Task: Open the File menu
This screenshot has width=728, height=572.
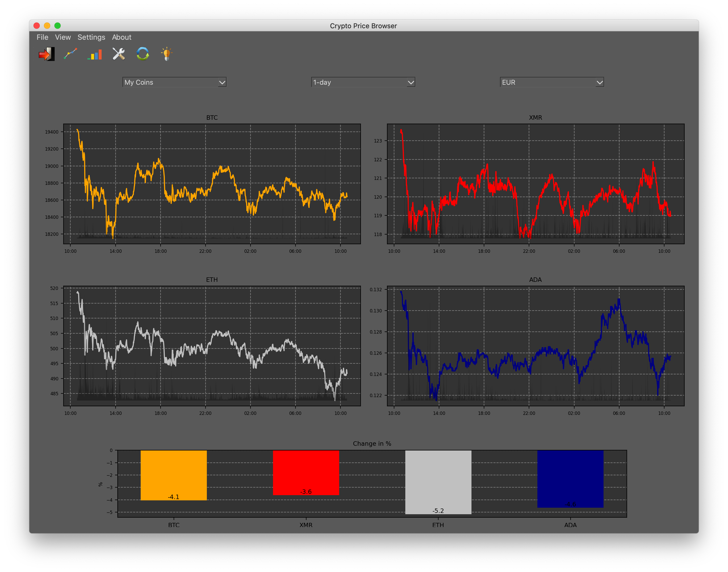Action: [x=42, y=37]
